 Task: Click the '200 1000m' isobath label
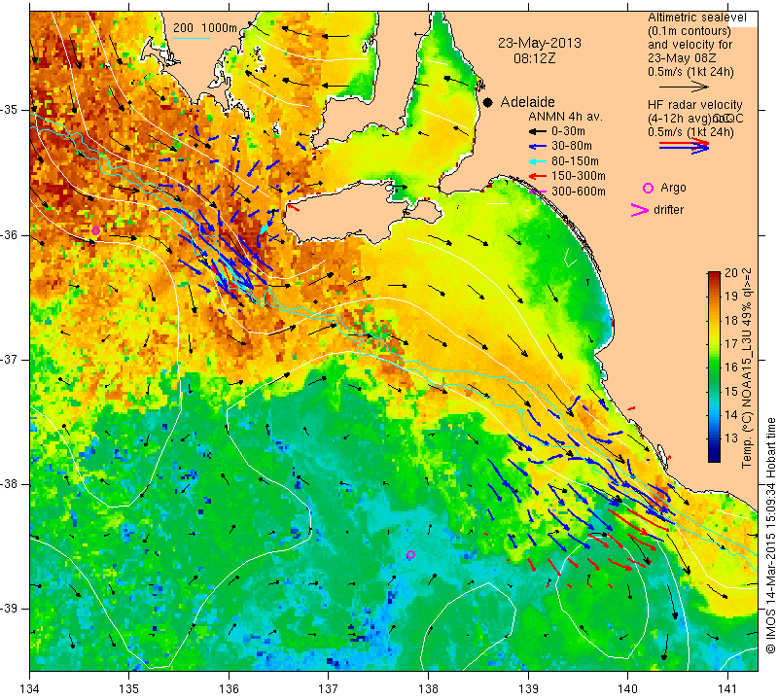(x=205, y=28)
